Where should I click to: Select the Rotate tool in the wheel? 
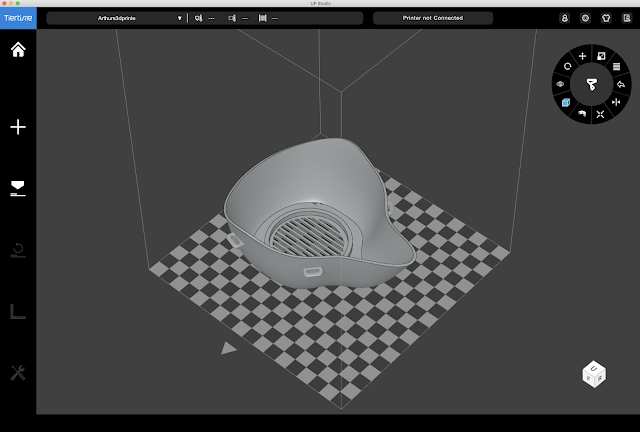point(565,65)
